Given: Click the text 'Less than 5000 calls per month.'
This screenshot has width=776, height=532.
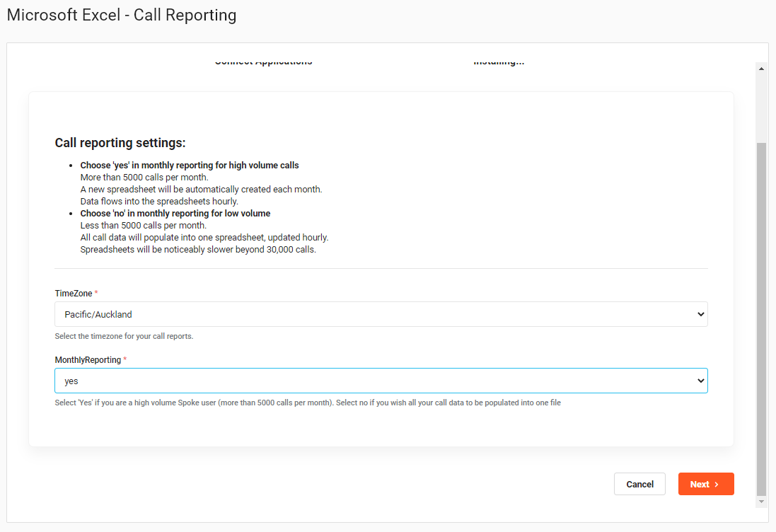Looking at the screenshot, I should pos(144,225).
